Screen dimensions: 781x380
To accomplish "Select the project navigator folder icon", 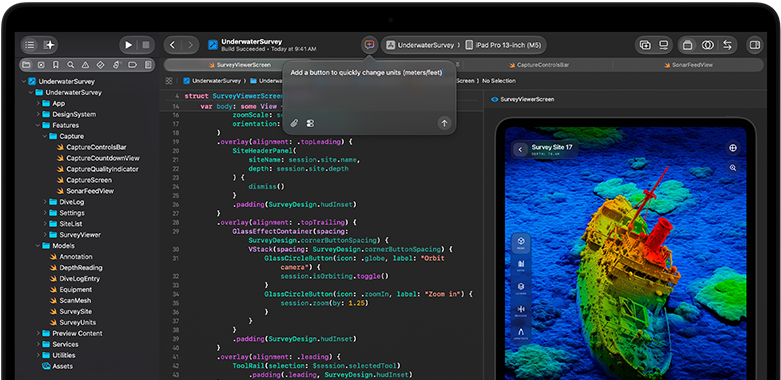I will pos(26,65).
